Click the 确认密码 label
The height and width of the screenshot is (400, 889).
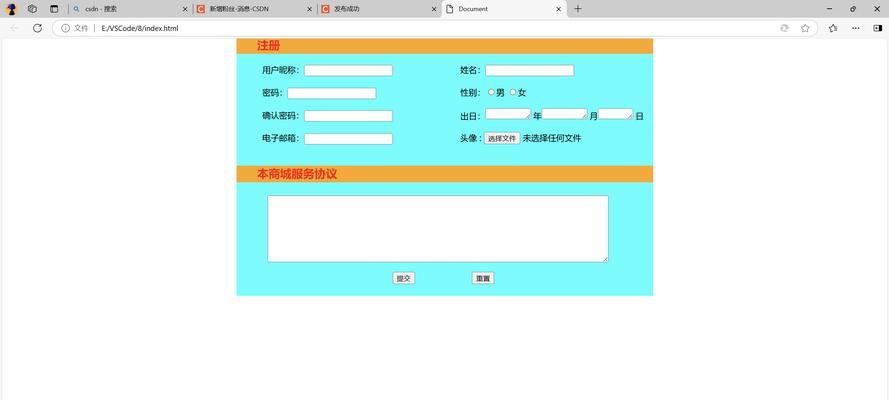tap(280, 116)
